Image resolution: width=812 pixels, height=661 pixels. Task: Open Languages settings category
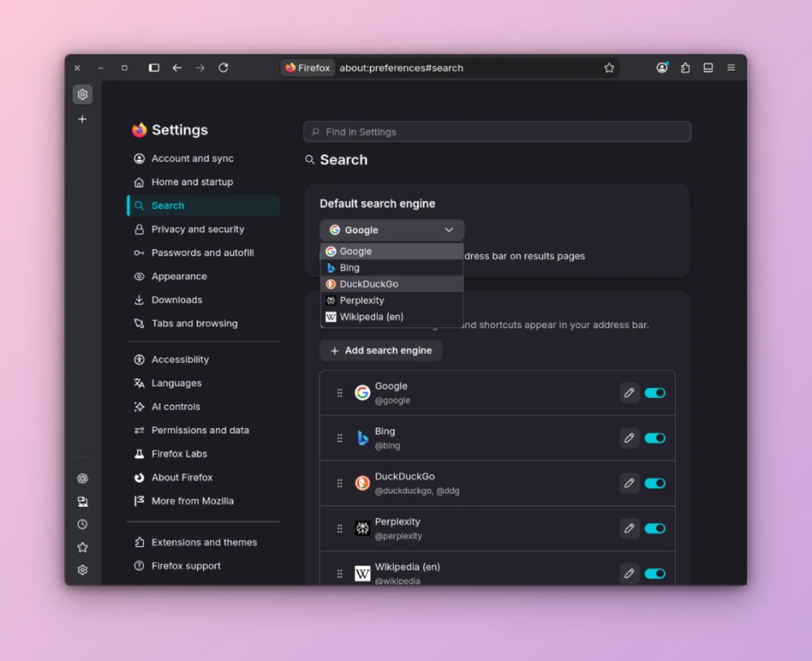point(203,383)
